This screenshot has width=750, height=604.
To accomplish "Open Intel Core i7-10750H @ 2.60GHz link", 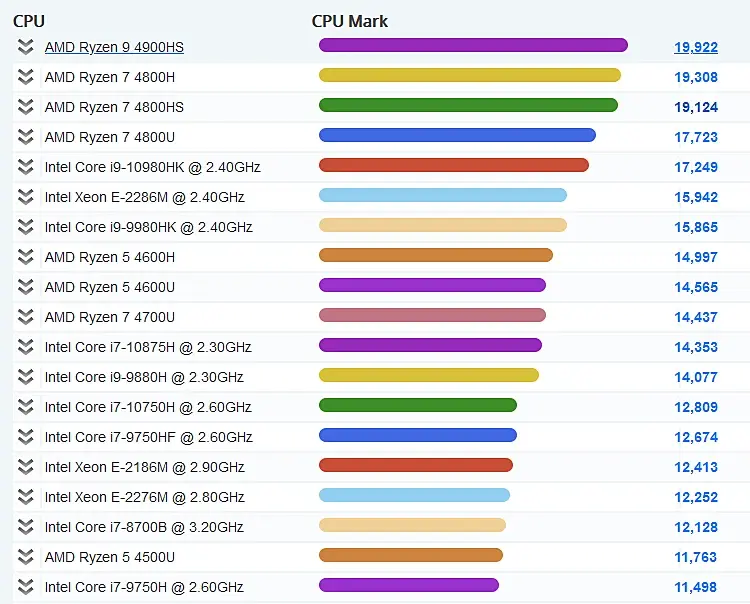I will (x=148, y=407).
